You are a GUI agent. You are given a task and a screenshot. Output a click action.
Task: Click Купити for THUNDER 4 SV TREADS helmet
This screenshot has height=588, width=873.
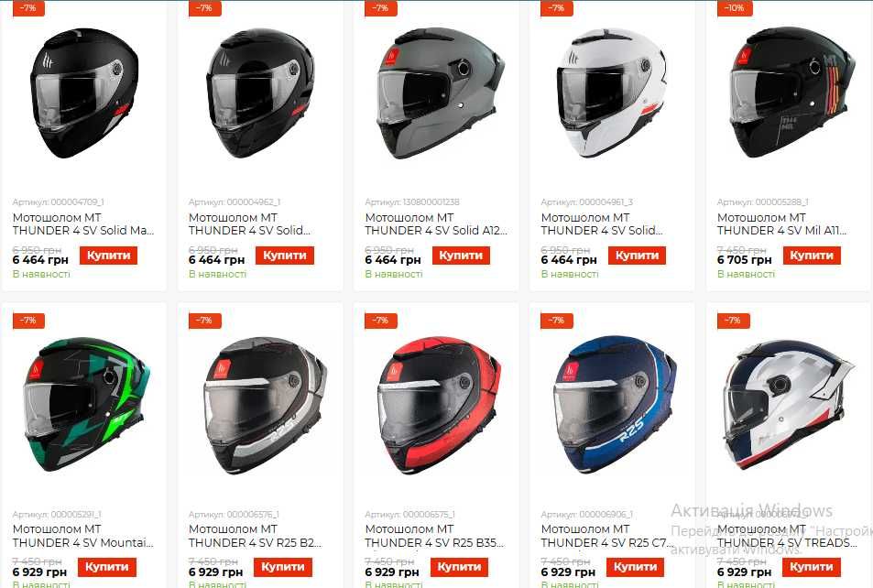[812, 568]
